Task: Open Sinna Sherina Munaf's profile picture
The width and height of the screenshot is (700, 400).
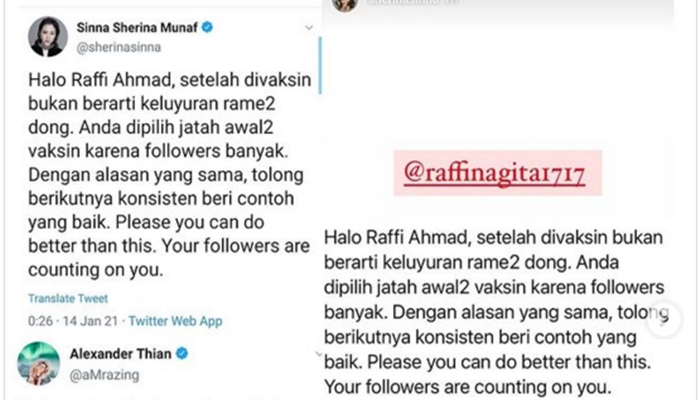Action: coord(48,37)
